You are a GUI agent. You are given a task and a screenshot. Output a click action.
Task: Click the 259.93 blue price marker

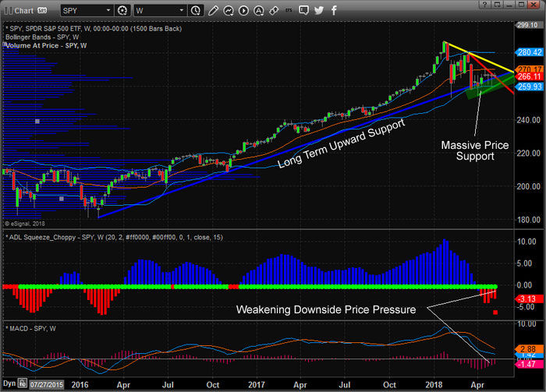[530, 87]
